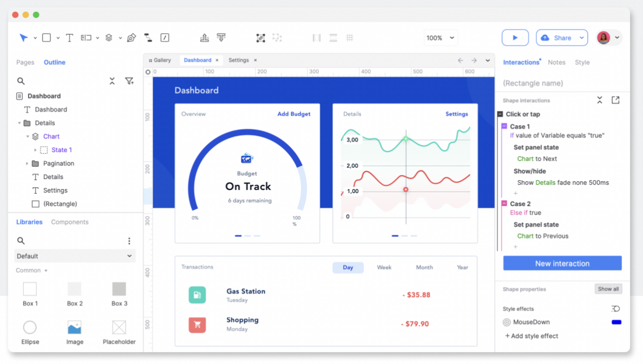The image size is (643, 364).
Task: Select the Year transactions filter
Action: (x=462, y=267)
